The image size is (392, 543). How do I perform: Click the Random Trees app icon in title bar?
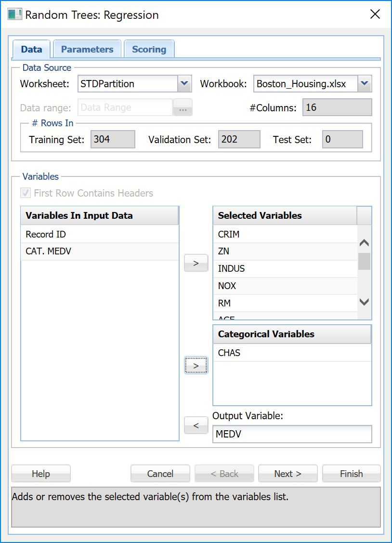point(15,14)
